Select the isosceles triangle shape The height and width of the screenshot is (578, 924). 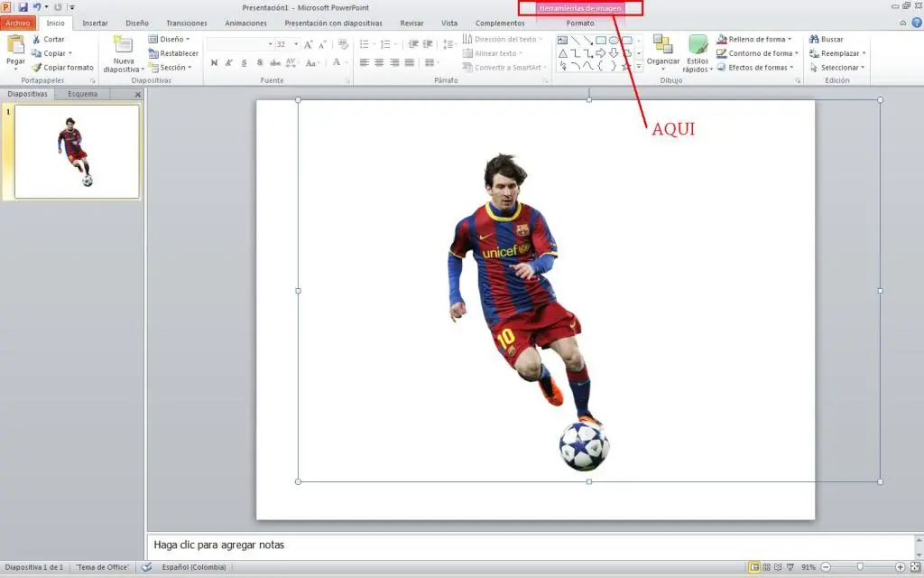562,53
